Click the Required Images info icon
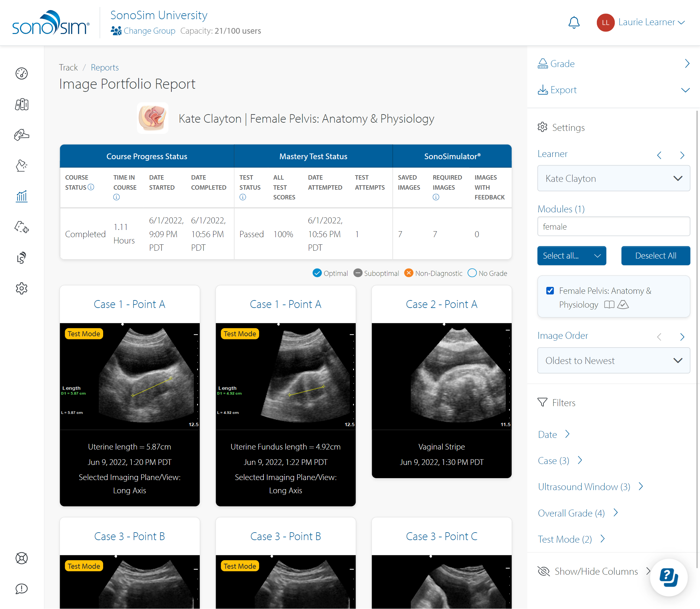700x609 pixels. click(x=436, y=197)
